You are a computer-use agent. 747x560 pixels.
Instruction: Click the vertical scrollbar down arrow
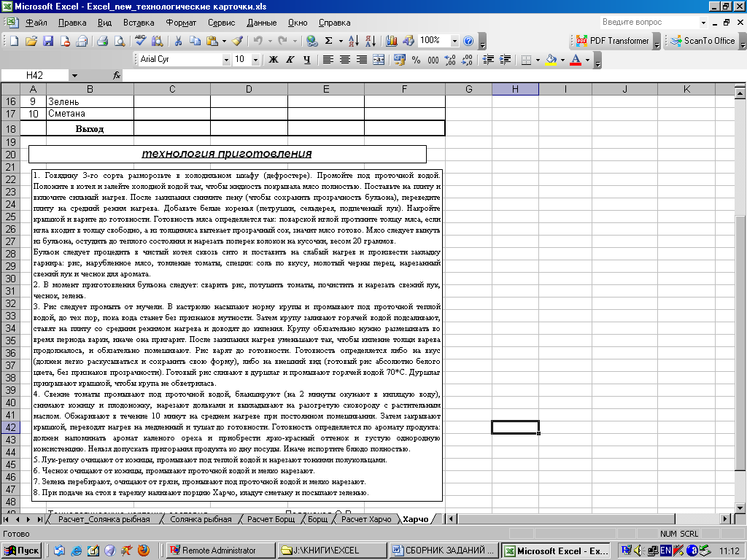point(740,507)
